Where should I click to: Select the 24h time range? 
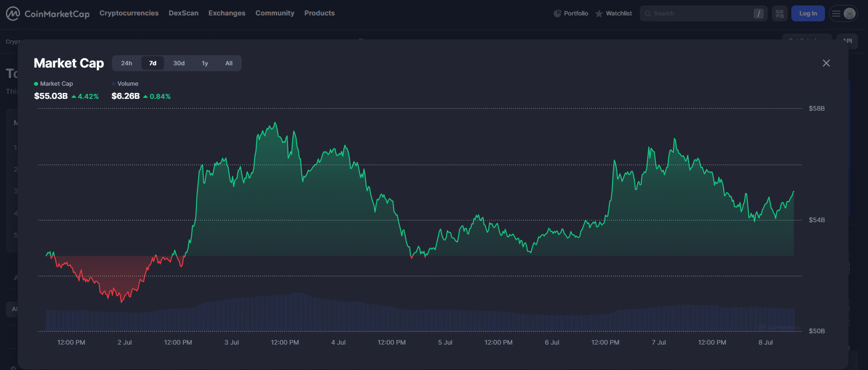(127, 63)
